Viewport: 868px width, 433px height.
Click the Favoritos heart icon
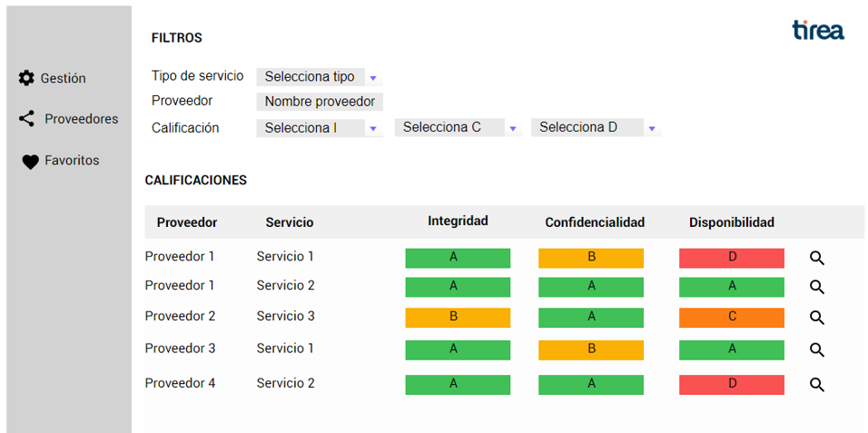pyautogui.click(x=30, y=162)
